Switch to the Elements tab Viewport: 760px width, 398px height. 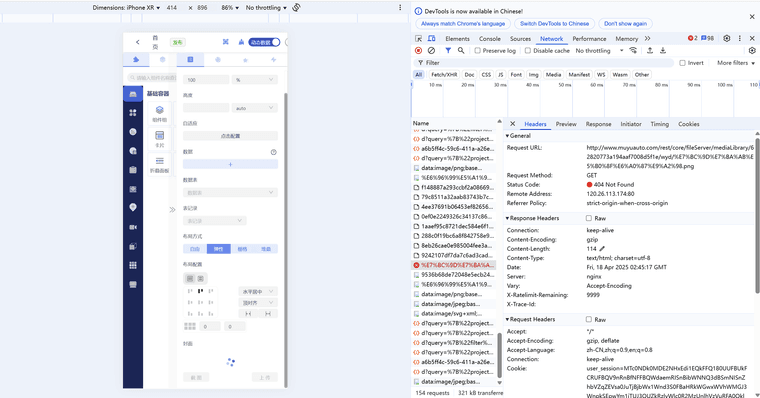pyautogui.click(x=458, y=39)
